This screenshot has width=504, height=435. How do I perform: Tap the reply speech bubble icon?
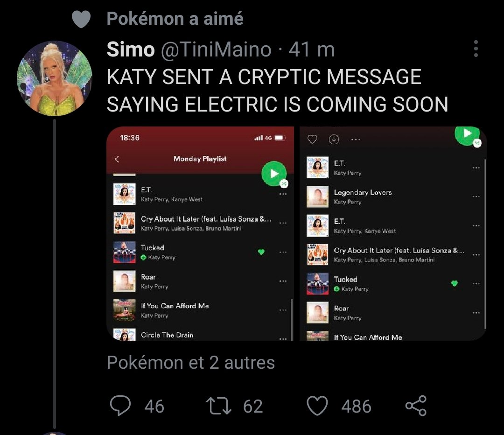(120, 406)
